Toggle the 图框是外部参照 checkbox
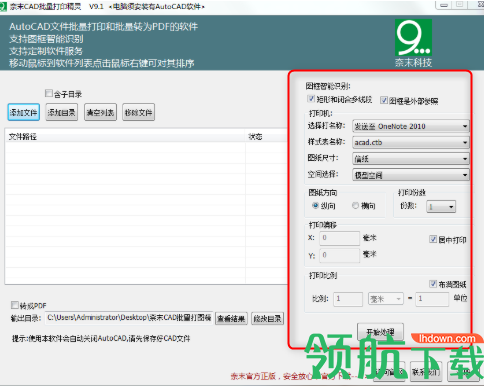484x386 pixels. pyautogui.click(x=384, y=100)
